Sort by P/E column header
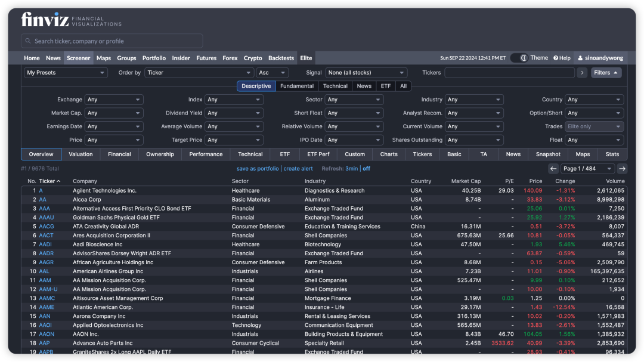 coord(509,181)
